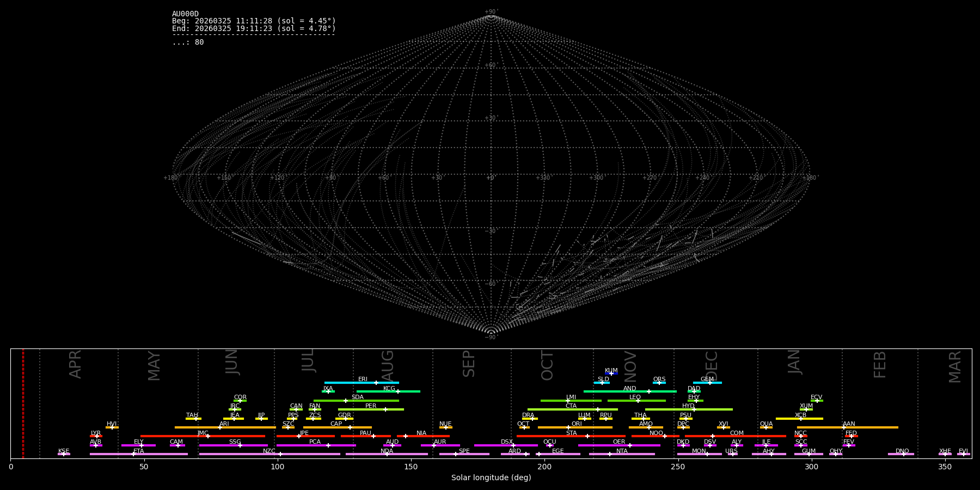
Task: Select the purple SSG shower bar
Action: pos(233,445)
